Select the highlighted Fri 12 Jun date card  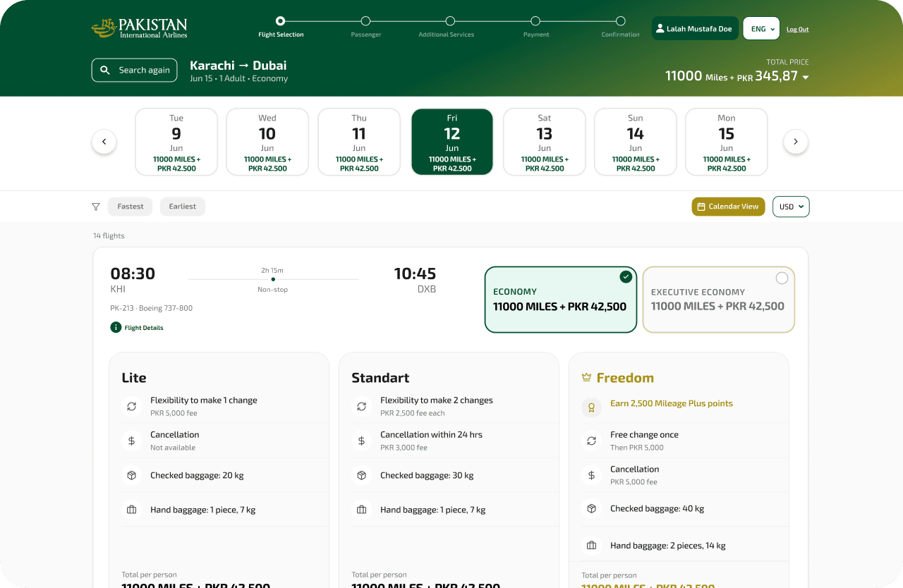point(452,142)
